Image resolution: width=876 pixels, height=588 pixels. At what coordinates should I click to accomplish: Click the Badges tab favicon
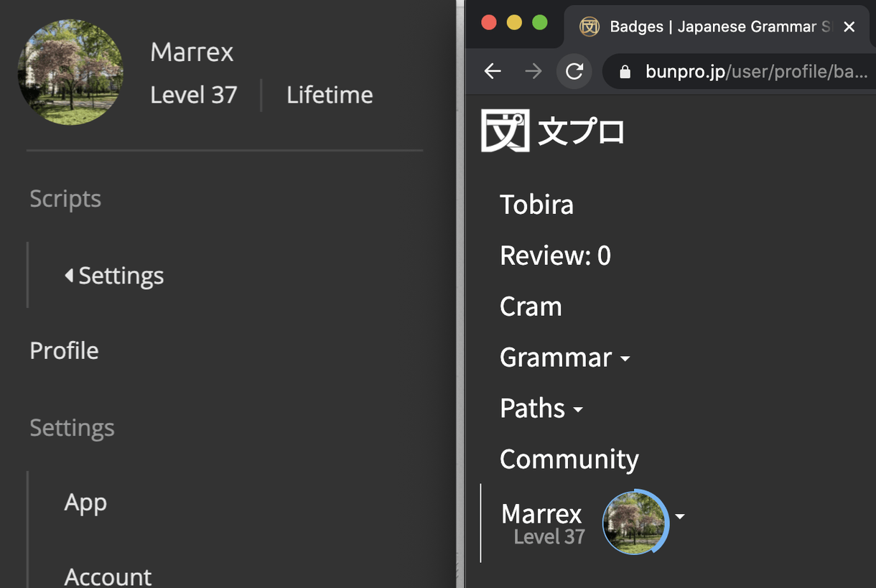(x=590, y=27)
